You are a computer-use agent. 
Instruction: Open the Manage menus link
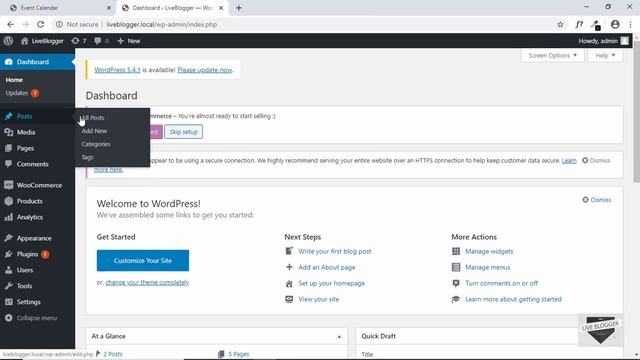pyautogui.click(x=487, y=267)
